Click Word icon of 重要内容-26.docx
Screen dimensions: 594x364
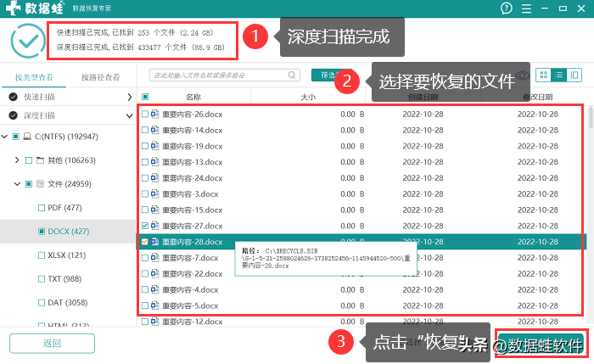155,114
